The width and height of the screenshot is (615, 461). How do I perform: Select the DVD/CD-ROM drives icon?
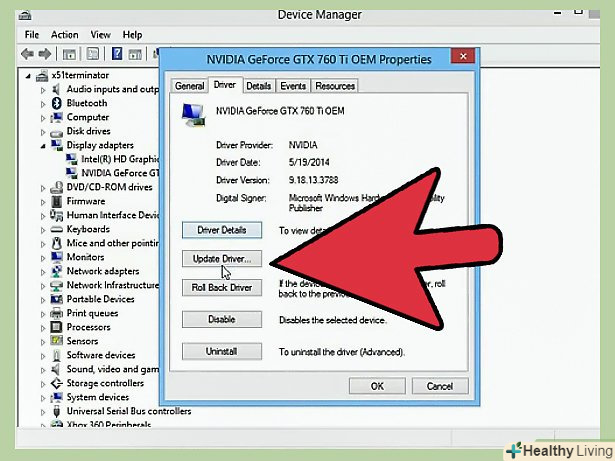(x=56, y=187)
